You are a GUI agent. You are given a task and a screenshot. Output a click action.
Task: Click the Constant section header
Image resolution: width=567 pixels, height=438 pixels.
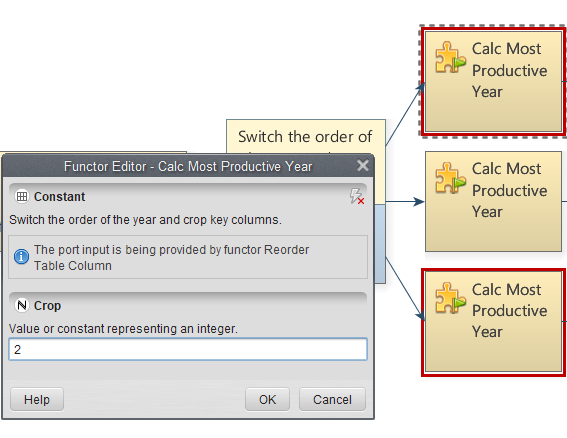tap(188, 196)
